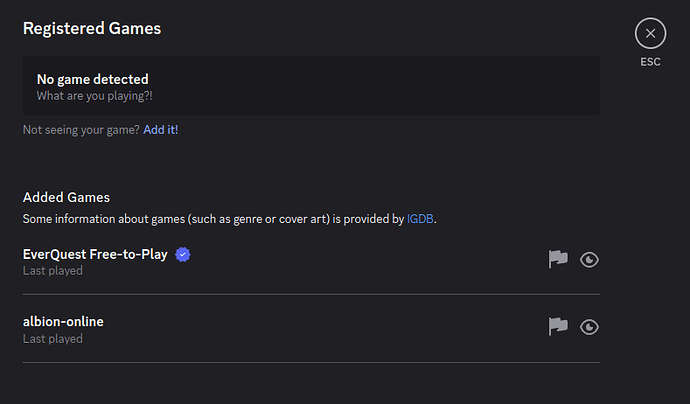Click the Added Games heading
The width and height of the screenshot is (690, 404).
[66, 197]
